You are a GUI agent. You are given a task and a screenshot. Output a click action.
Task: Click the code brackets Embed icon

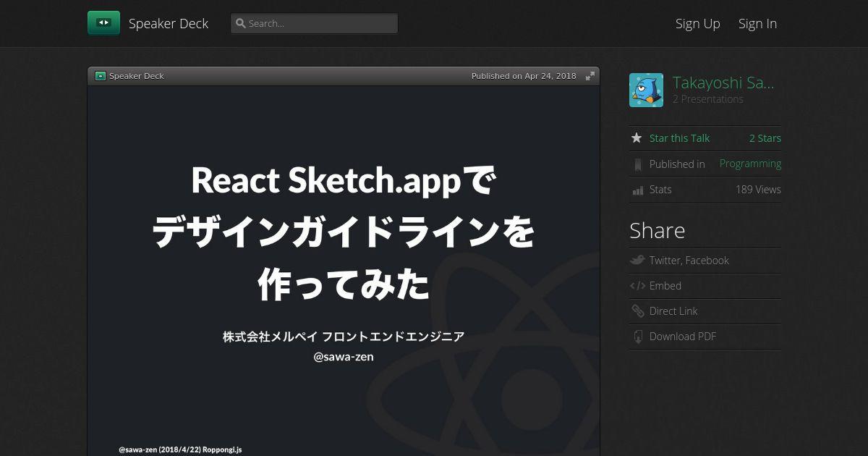click(637, 286)
